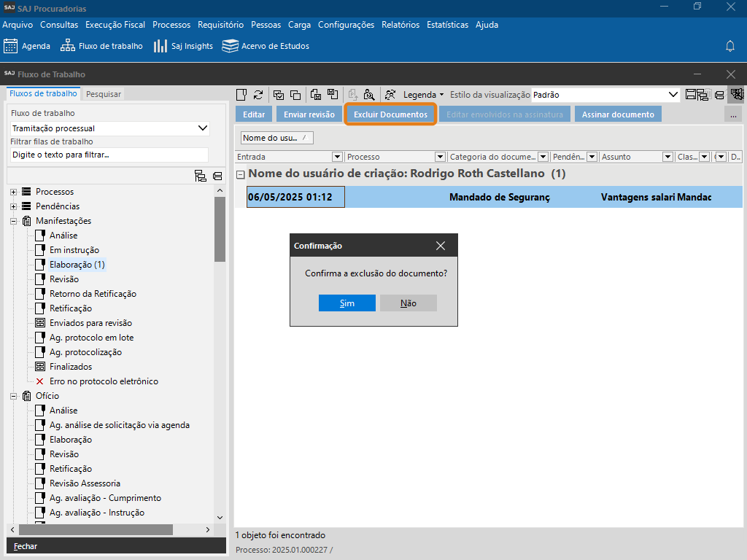This screenshot has width=747, height=560.
Task: Open Estilo da visualização Padrão dropdown
Action: [673, 95]
